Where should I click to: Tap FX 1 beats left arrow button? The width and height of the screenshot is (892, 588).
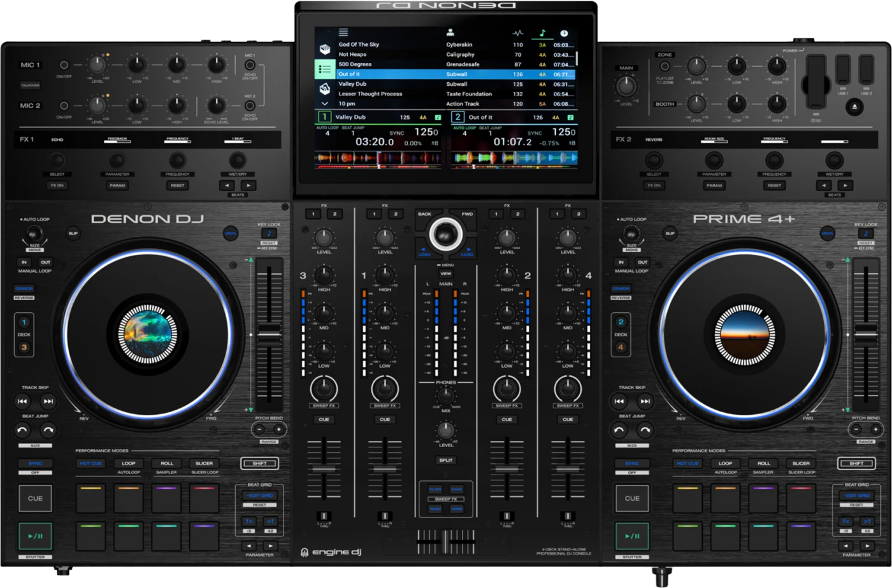click(x=227, y=185)
